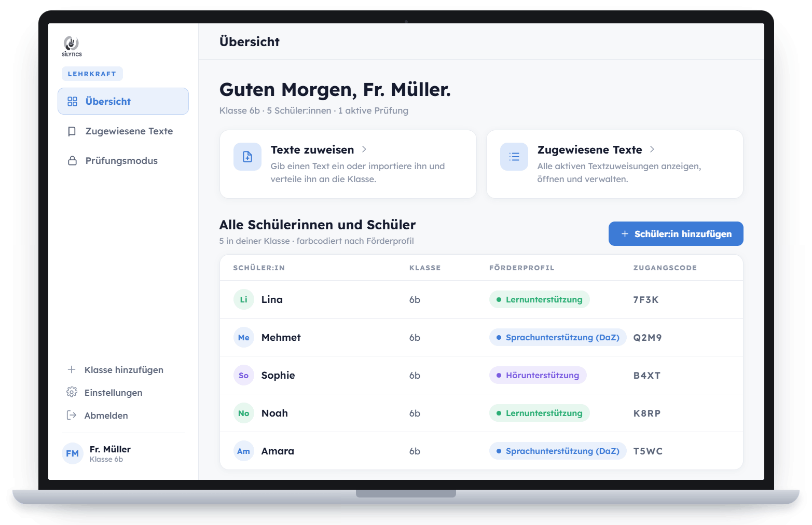Viewport: 812px width, 525px height.
Task: Click the gear icon for Einstellungen
Action: (x=72, y=392)
